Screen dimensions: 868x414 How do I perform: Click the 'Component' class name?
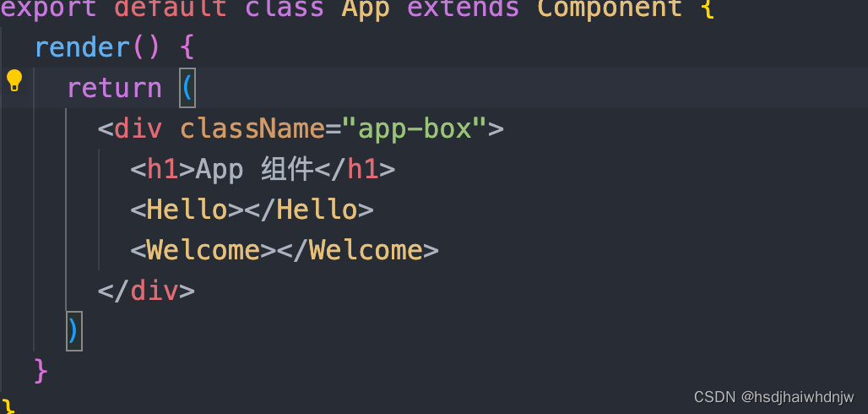(x=610, y=8)
